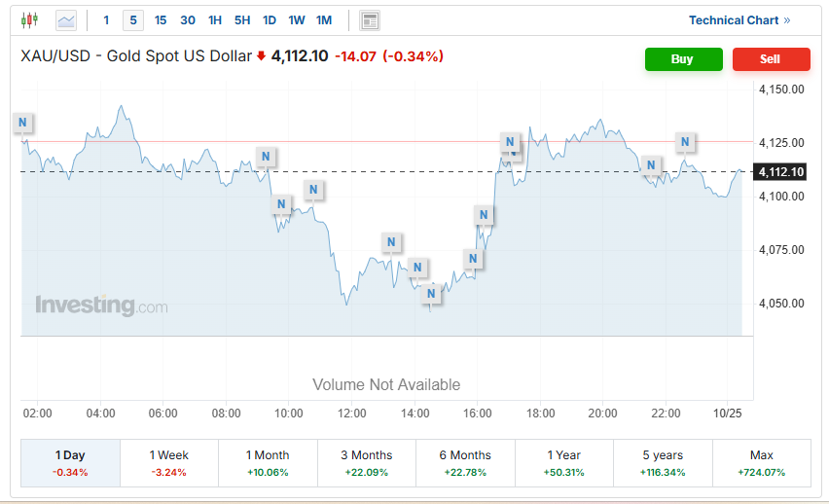Open the news layout icon in toolbar

369,20
